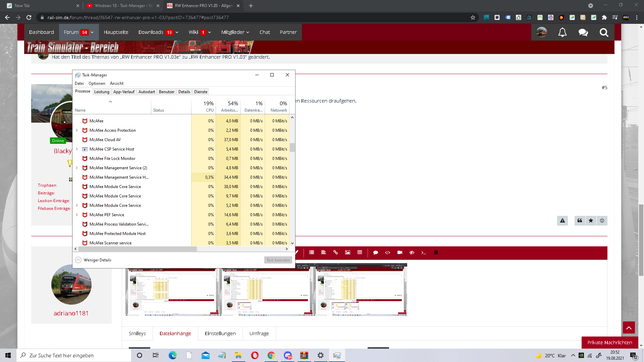644x362 pixels.
Task: Open the Private Nachrichten panel
Action: click(x=609, y=343)
